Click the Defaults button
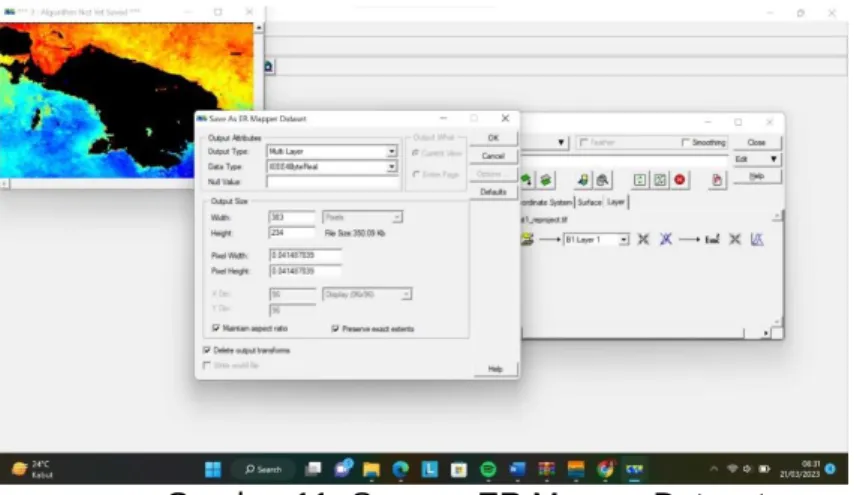 click(493, 192)
